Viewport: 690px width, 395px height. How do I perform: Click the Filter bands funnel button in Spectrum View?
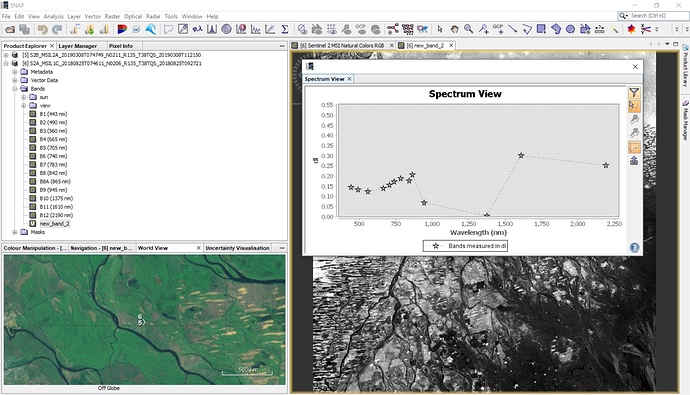[x=634, y=92]
